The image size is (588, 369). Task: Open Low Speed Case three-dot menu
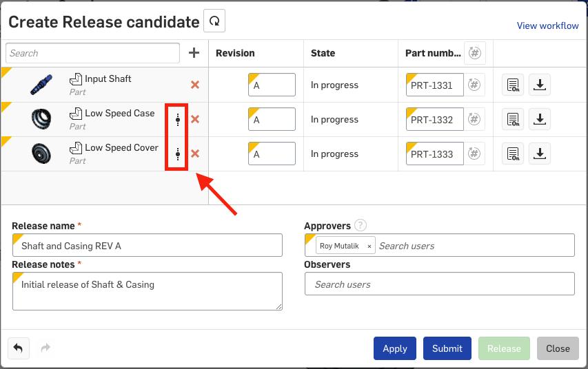178,120
